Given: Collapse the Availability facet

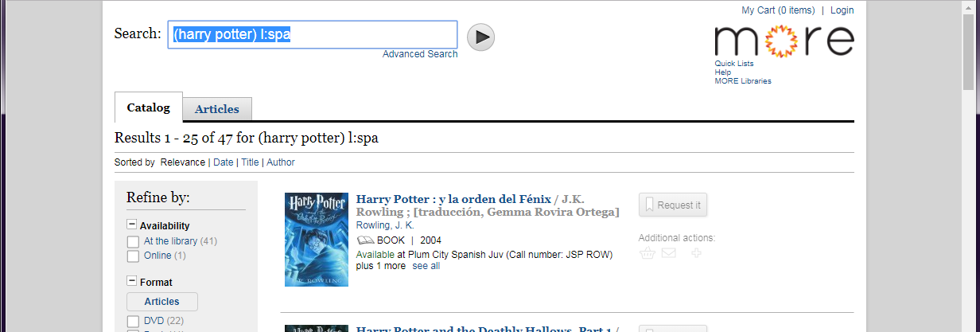Looking at the screenshot, I should 131,225.
